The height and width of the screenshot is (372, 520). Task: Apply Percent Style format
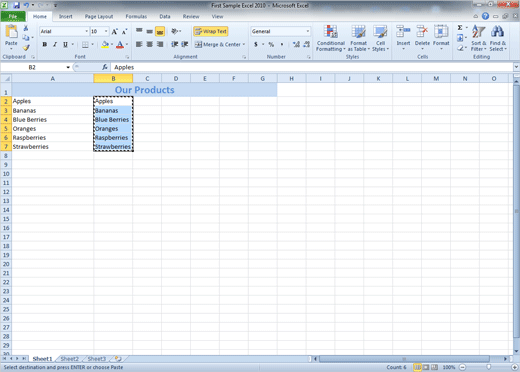tap(271, 44)
